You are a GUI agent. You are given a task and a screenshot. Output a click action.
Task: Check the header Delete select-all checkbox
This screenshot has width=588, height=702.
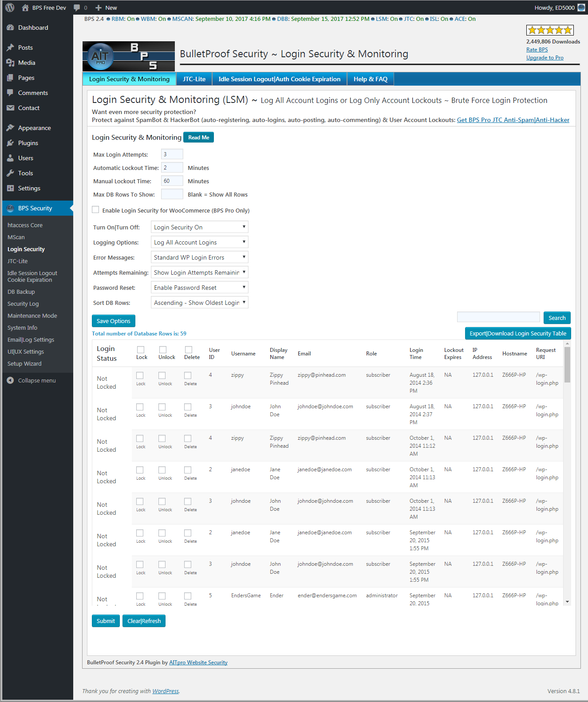[x=189, y=350]
